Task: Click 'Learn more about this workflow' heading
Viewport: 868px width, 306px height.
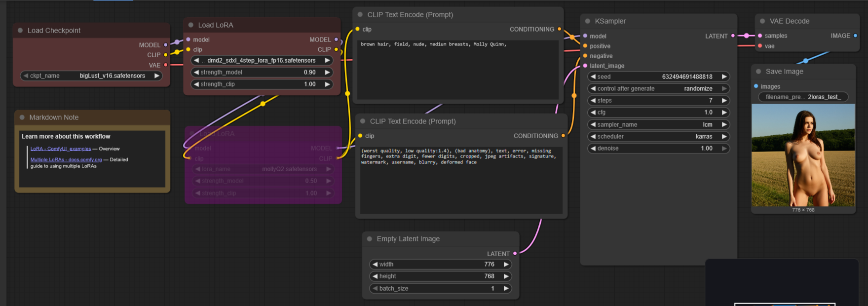Action: click(x=66, y=136)
